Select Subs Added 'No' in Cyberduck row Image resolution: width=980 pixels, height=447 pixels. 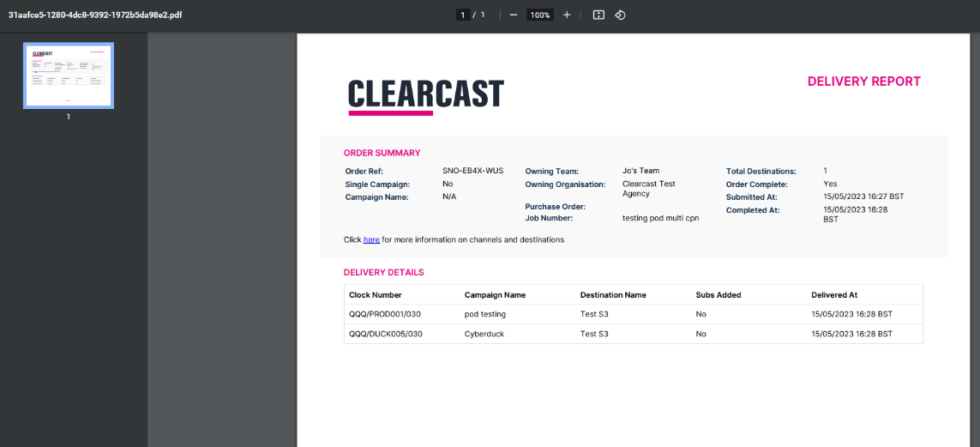(x=700, y=334)
